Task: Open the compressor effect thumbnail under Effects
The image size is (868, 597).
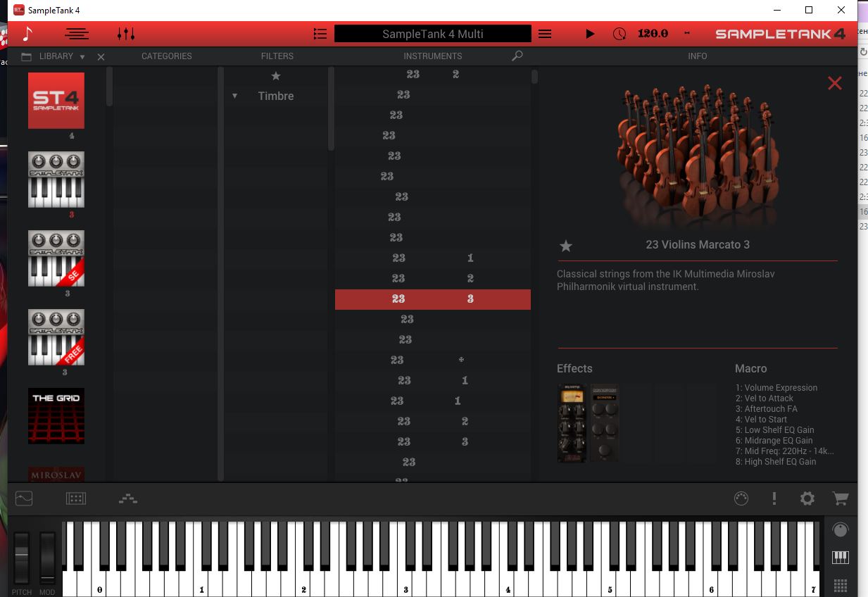Action: click(572, 423)
